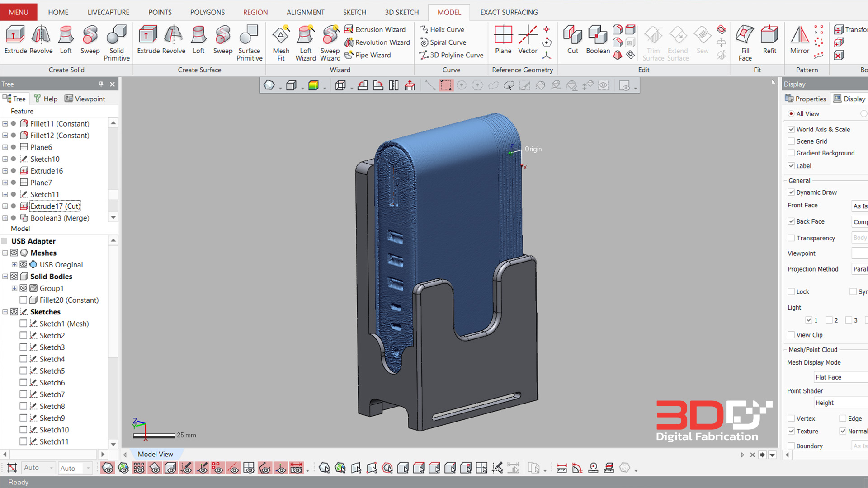Check the Sketch2 visibility box
Screen dimensions: 868x488
click(x=24, y=335)
